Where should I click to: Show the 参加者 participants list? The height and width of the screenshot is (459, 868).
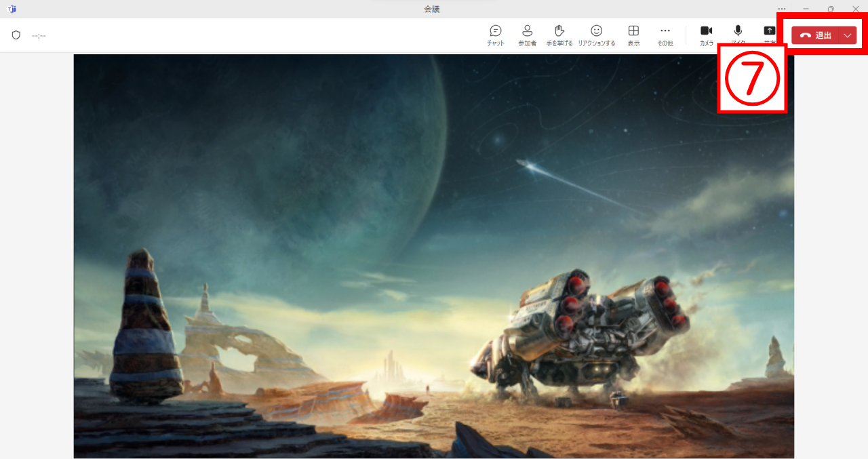pyautogui.click(x=527, y=35)
